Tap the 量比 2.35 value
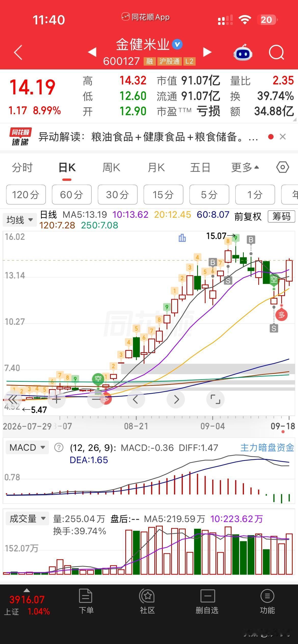 pyautogui.click(x=262, y=81)
